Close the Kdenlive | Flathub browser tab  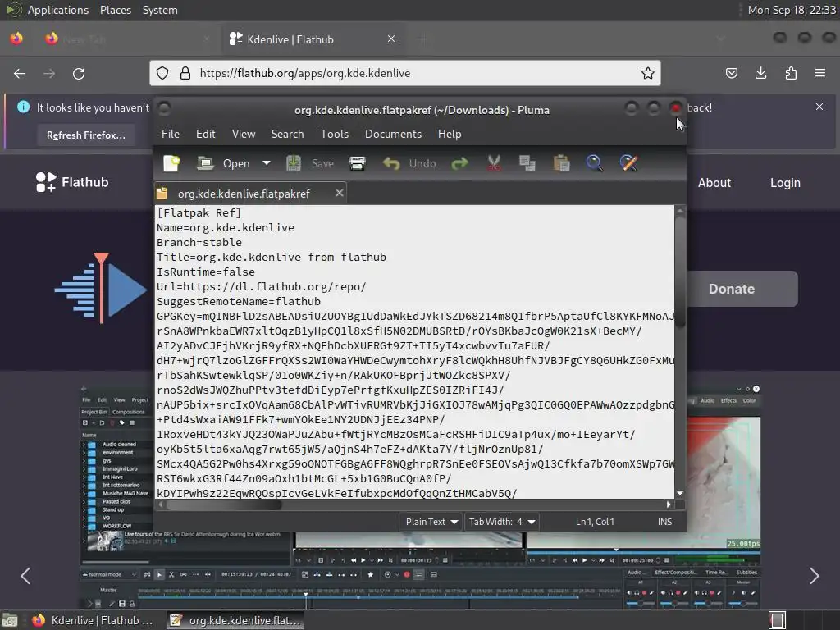coord(391,39)
